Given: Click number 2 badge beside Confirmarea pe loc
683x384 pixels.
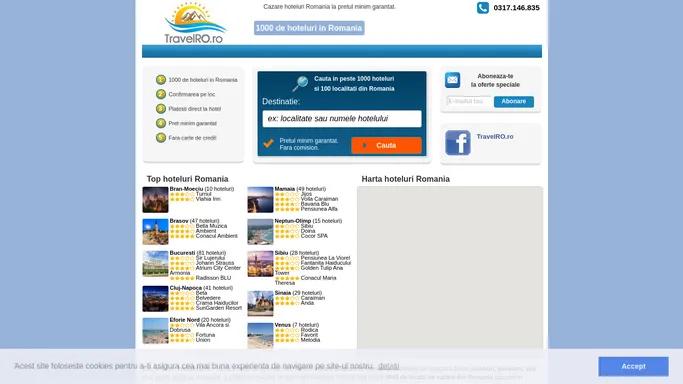Looking at the screenshot, I should click(x=161, y=94).
